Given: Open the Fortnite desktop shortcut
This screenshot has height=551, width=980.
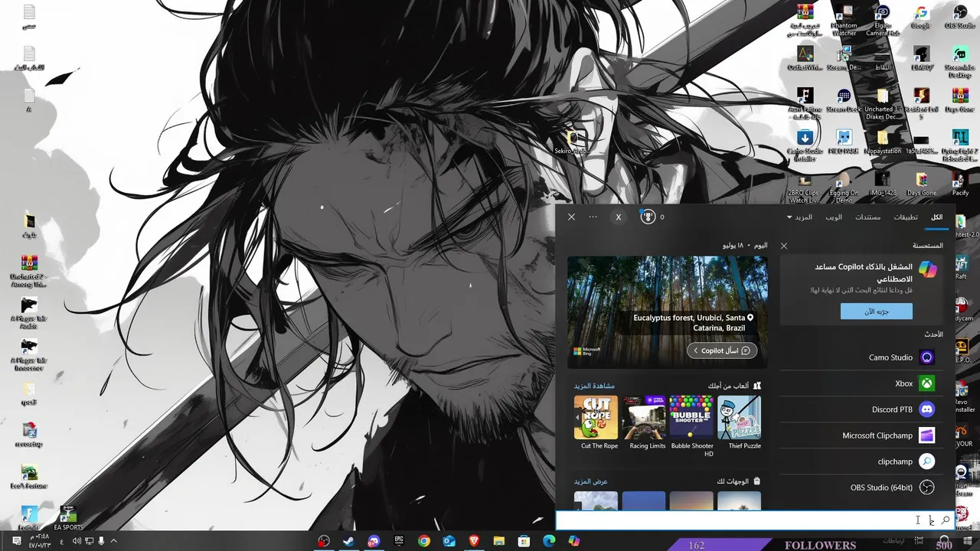Looking at the screenshot, I should (29, 517).
